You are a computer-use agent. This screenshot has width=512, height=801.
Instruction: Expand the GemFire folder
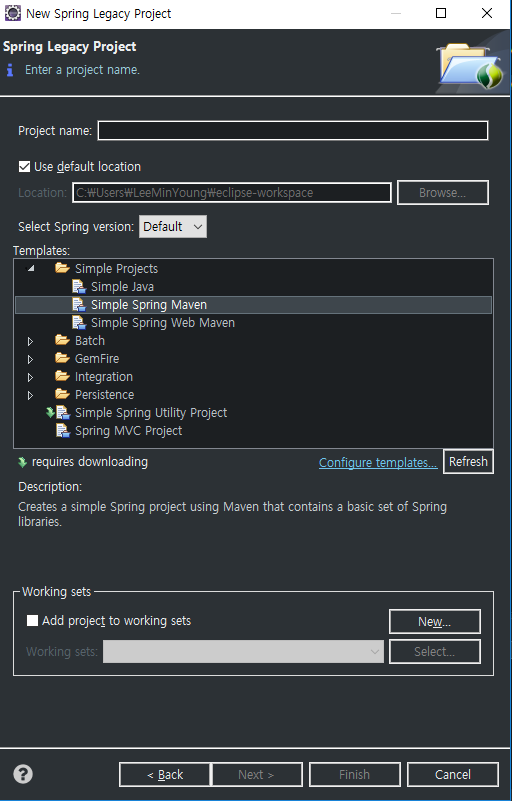pyautogui.click(x=30, y=359)
